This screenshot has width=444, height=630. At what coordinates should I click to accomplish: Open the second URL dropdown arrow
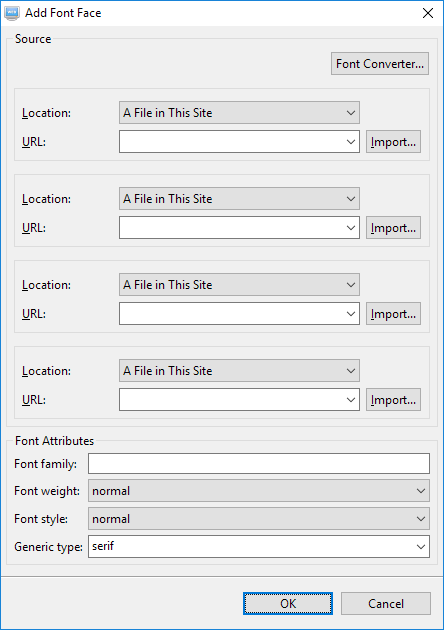[x=350, y=228]
